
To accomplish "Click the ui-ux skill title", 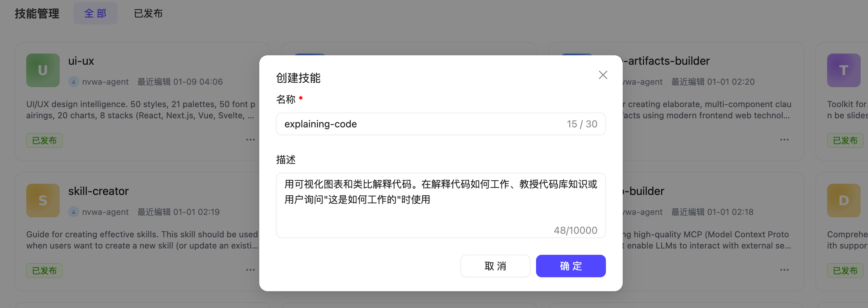I will click(x=81, y=61).
